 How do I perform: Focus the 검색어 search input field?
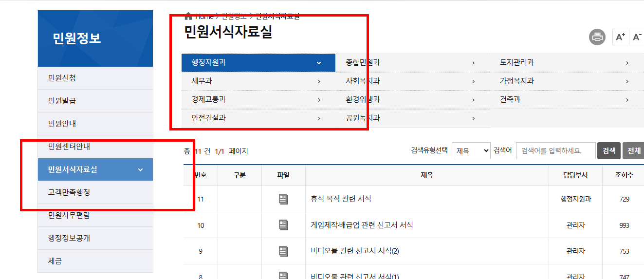point(556,151)
